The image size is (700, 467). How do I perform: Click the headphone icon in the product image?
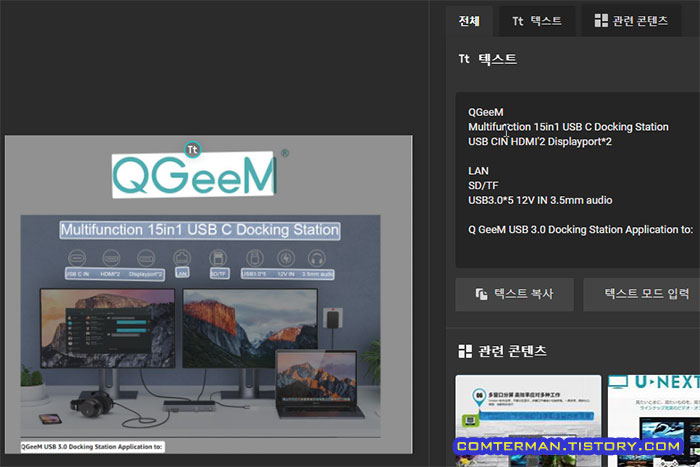click(x=317, y=258)
